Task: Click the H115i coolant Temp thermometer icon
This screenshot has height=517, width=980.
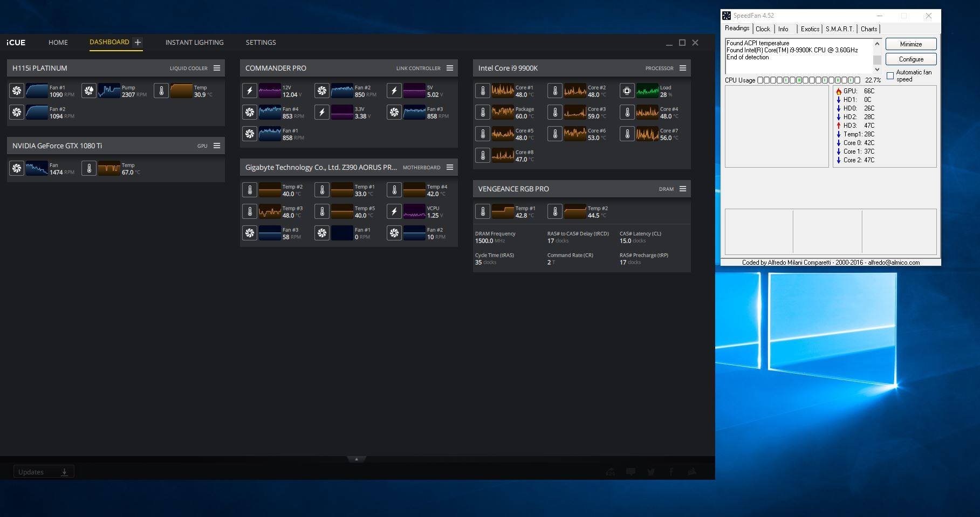Action: point(161,91)
